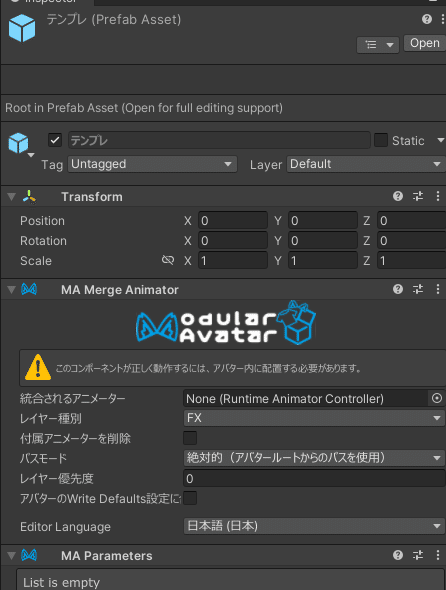Click the MA Parameters component icon
446x590 pixels.
pyautogui.click(x=29, y=555)
